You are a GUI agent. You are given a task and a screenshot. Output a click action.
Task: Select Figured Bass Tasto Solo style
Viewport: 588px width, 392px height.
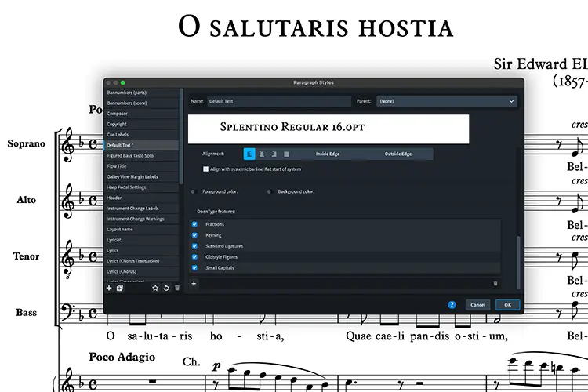click(141, 156)
